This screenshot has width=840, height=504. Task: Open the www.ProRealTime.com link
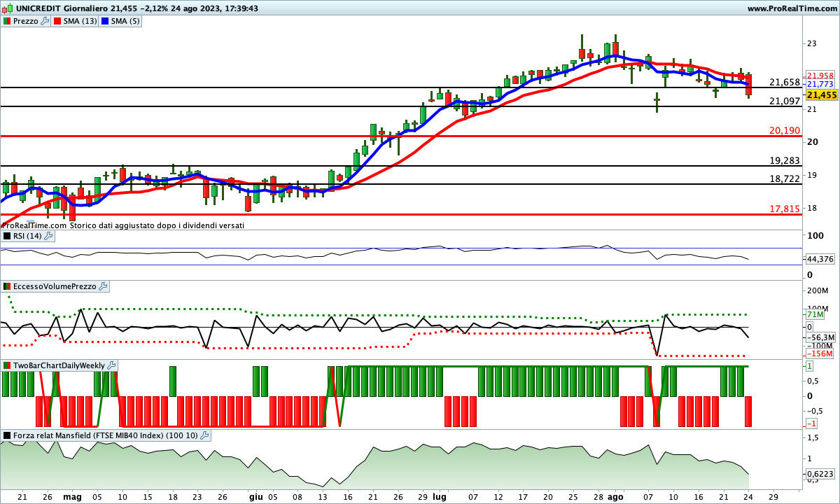click(x=791, y=8)
